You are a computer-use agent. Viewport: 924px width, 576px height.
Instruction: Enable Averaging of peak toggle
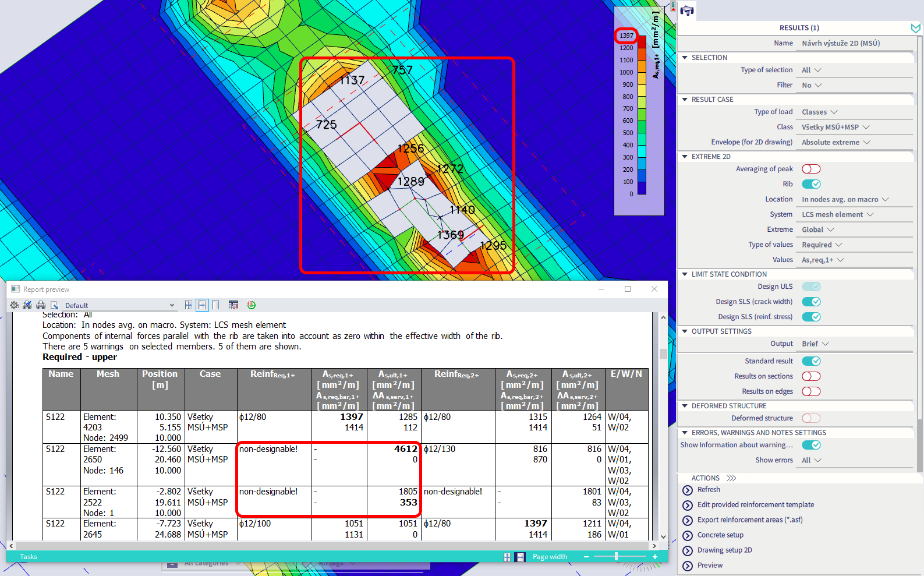811,169
